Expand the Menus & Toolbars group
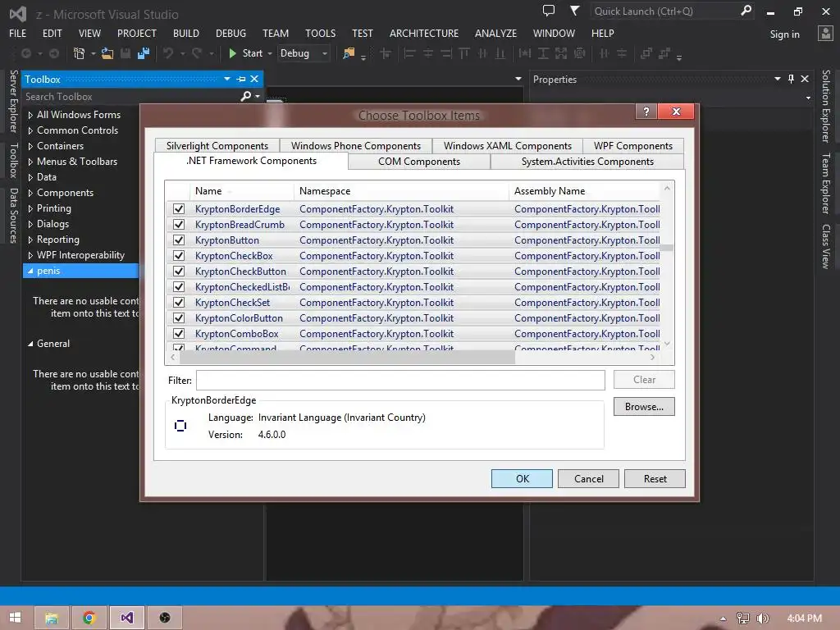Viewport: 840px width, 630px height. [x=30, y=162]
